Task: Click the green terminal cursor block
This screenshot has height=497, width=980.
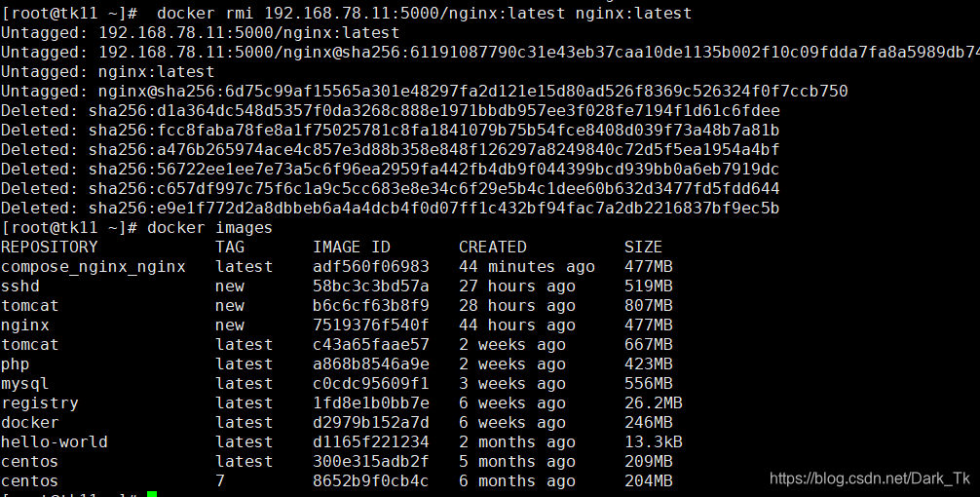Action: click(x=152, y=494)
